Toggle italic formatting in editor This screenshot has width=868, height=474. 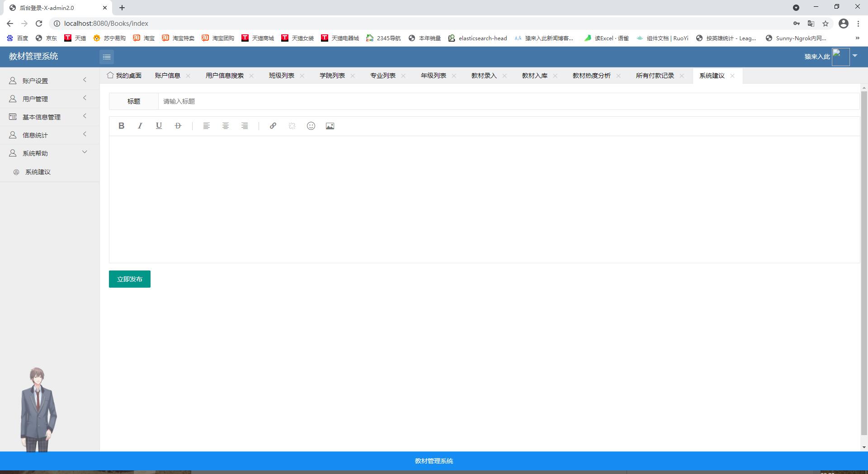coord(140,126)
